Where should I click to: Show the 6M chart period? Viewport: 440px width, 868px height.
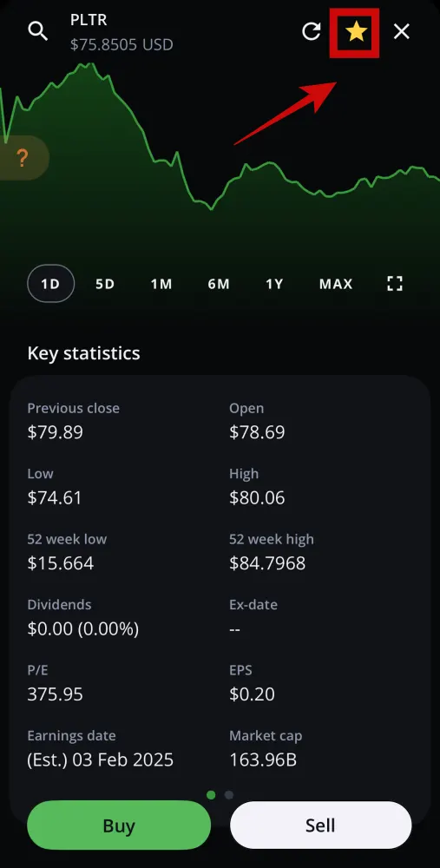(x=219, y=284)
